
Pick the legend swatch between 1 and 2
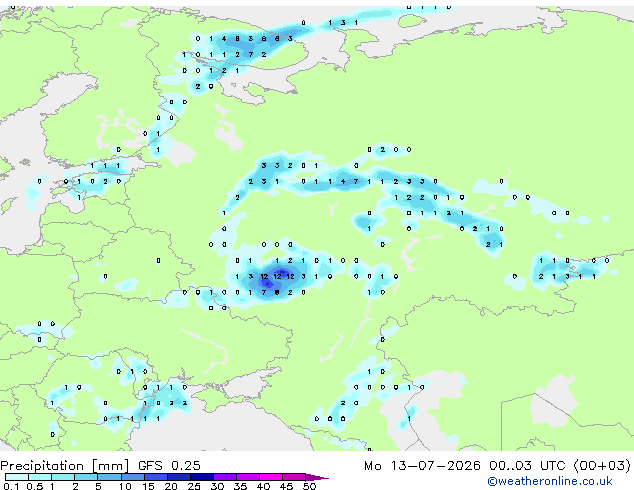[x=63, y=477]
